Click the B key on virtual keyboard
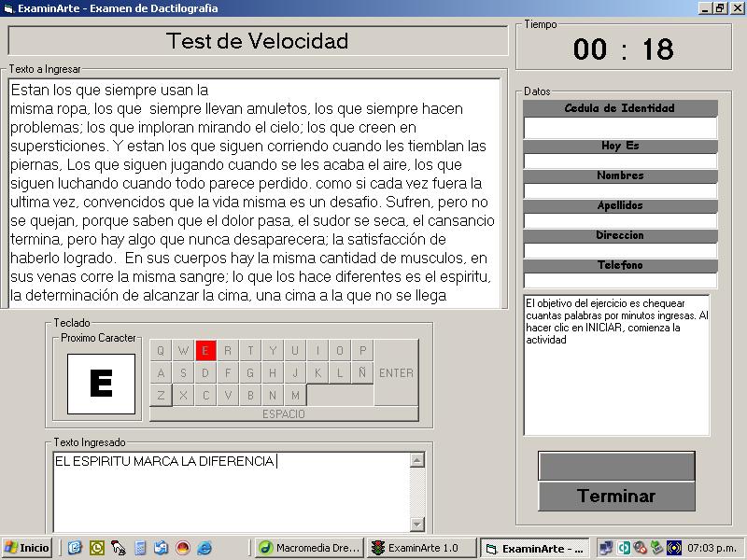 click(250, 395)
